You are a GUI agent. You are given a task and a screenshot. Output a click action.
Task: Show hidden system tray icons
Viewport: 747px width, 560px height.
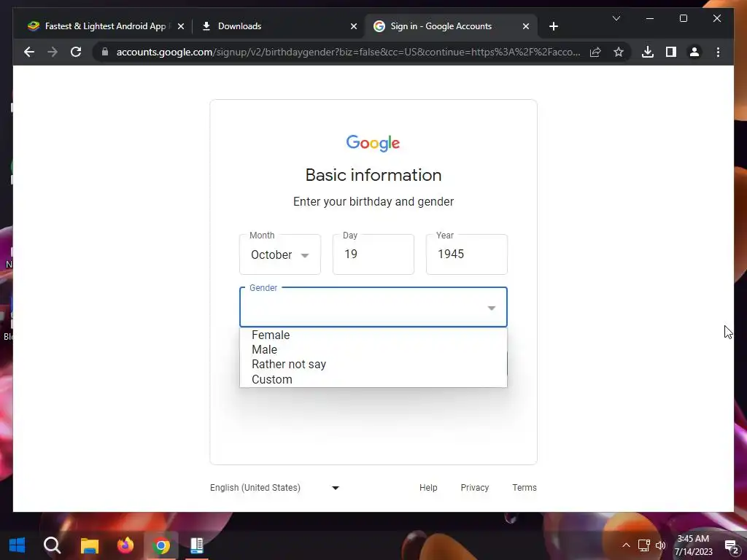tap(626, 545)
